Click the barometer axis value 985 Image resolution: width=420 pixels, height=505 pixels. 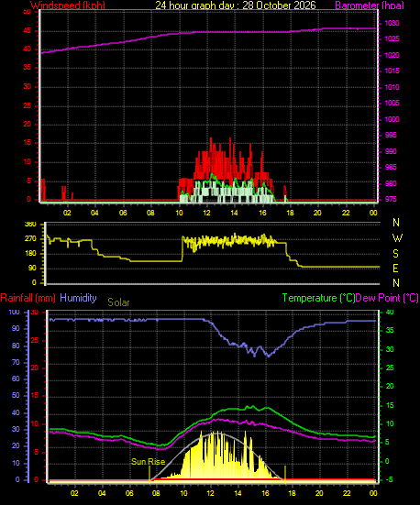[391, 167]
